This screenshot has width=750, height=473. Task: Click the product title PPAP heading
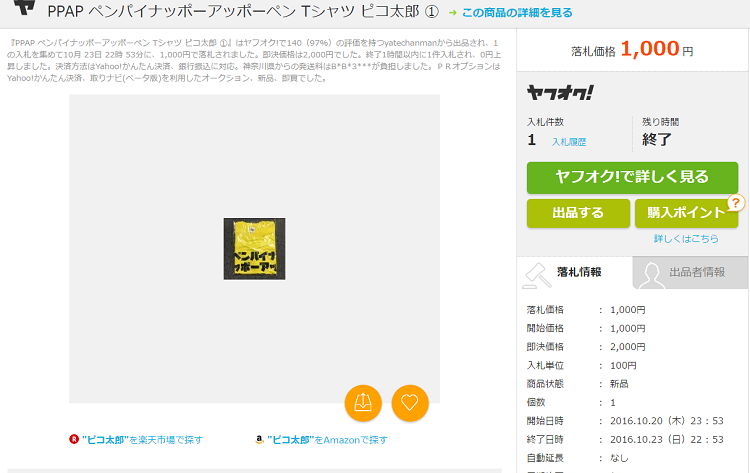[x=243, y=11]
